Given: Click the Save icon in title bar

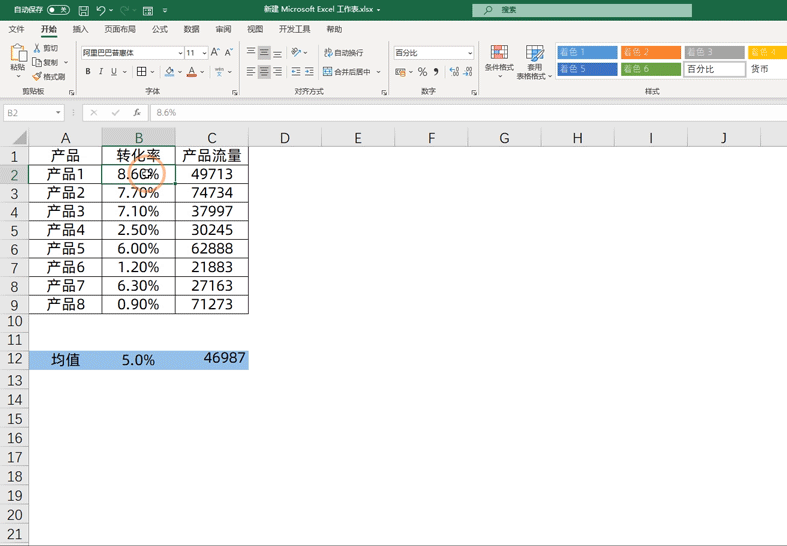Looking at the screenshot, I should click(84, 10).
